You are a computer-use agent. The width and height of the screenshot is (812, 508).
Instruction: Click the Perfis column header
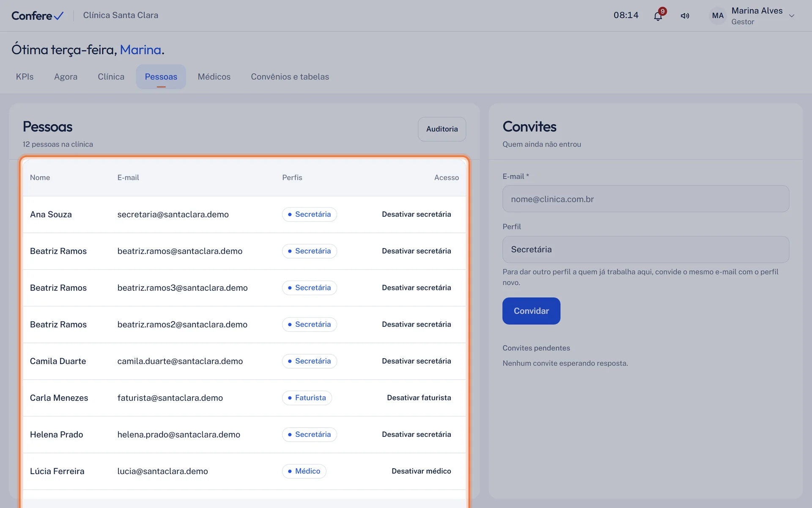292,178
